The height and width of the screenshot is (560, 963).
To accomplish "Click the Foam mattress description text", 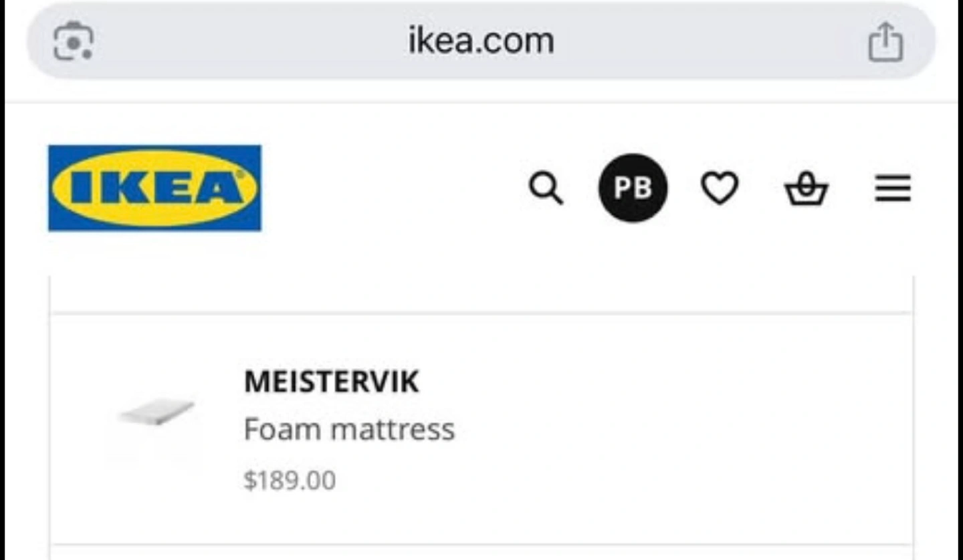I will pyautogui.click(x=349, y=429).
